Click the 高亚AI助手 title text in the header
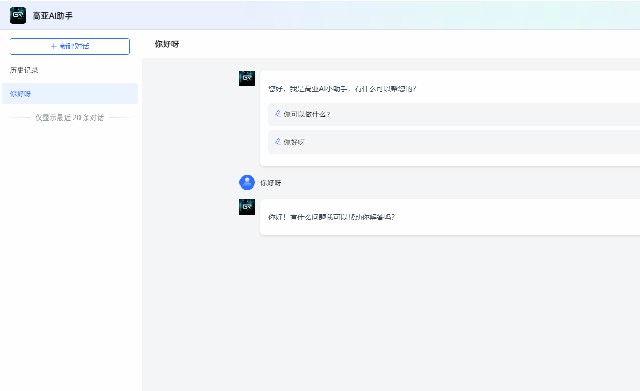640x391 pixels. point(53,16)
